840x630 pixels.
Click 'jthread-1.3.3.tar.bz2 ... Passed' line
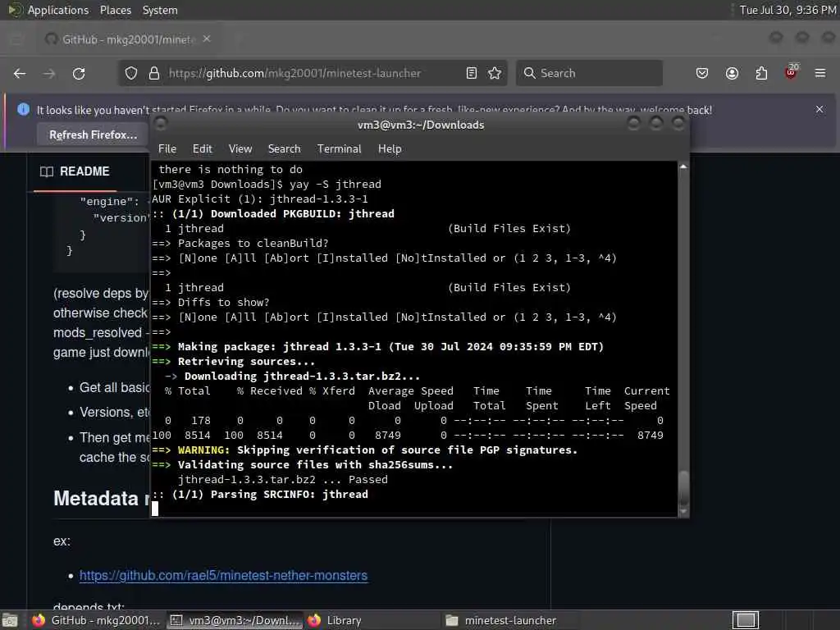[283, 479]
